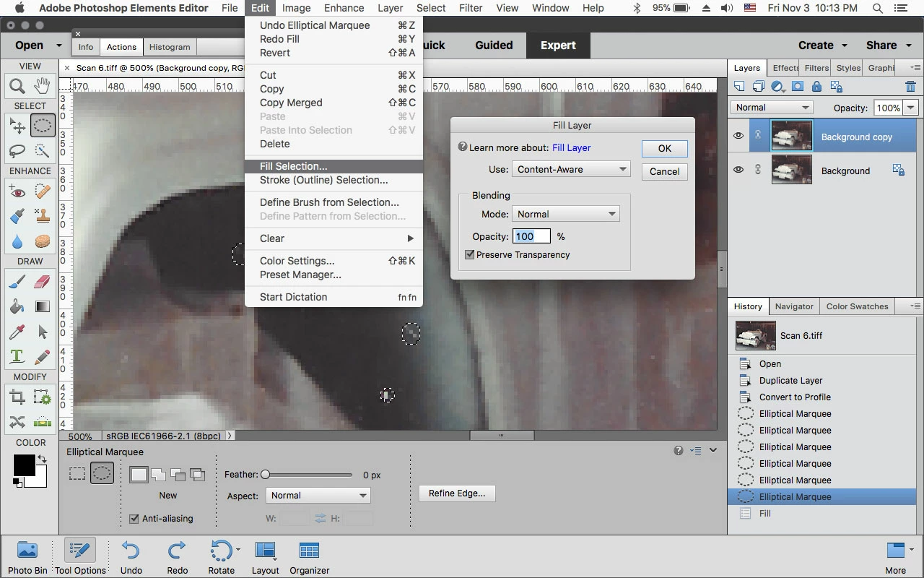Open the blending Mode Normal dropdown
This screenshot has height=578, width=924.
(x=565, y=214)
